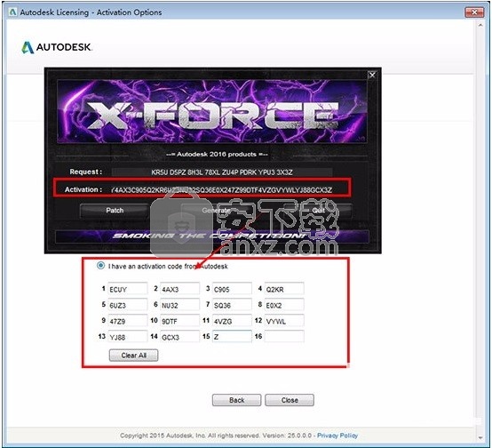Click activation field 12 containing VYWL
Screen dimensions: 492x448
[284, 321]
